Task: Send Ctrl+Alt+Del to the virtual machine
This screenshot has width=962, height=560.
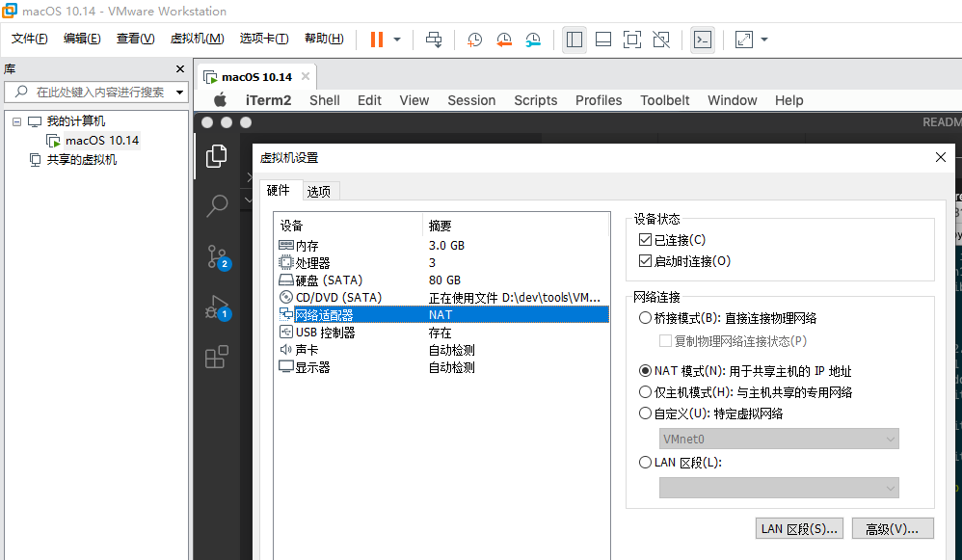Action: pos(434,40)
